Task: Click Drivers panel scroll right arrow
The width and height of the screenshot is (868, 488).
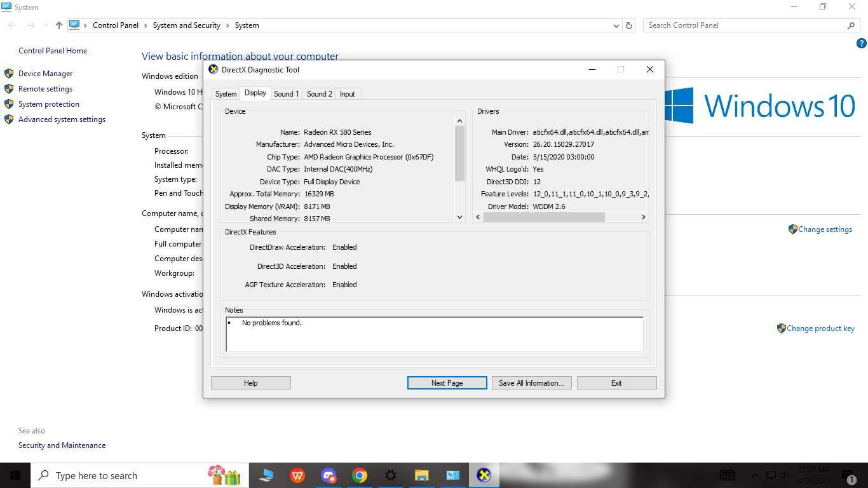Action: pos(643,217)
